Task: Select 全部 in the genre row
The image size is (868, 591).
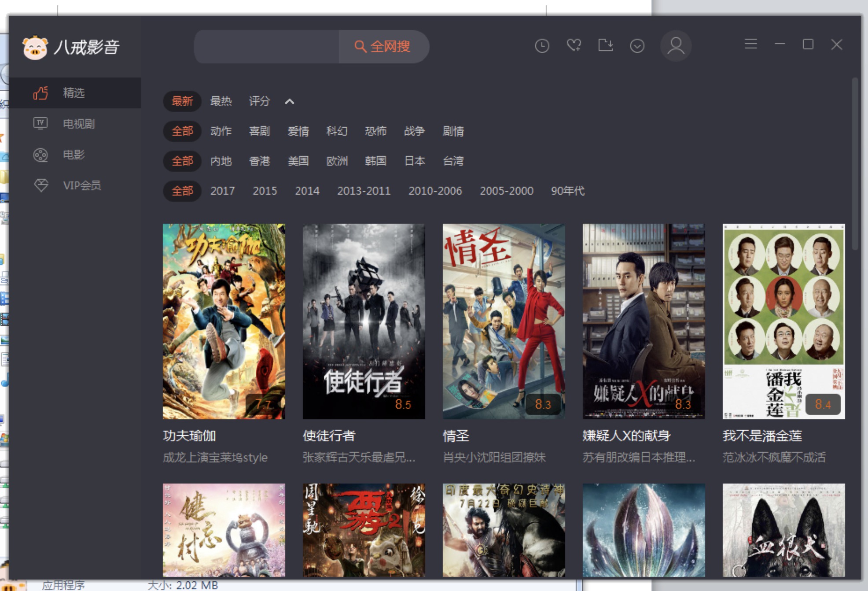Action: point(182,131)
